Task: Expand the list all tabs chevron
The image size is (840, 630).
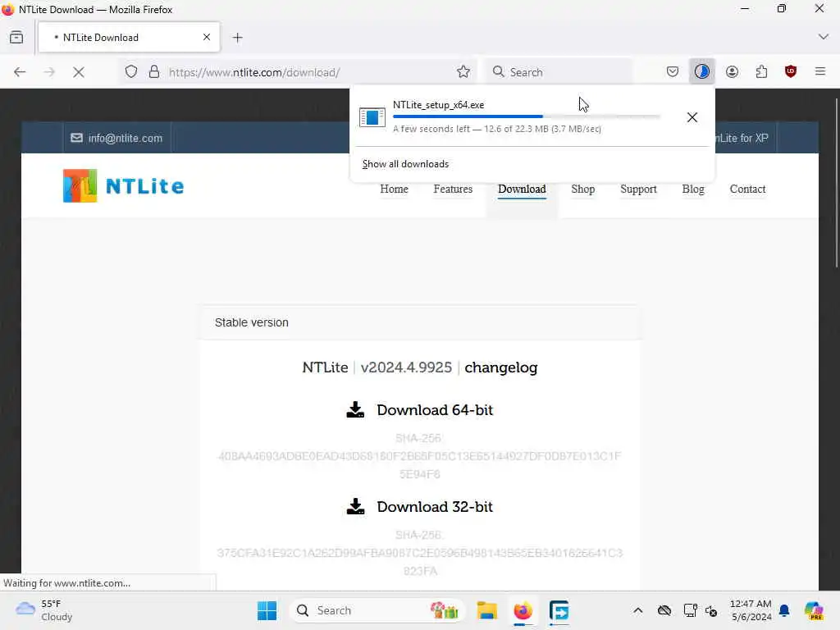Action: point(824,37)
